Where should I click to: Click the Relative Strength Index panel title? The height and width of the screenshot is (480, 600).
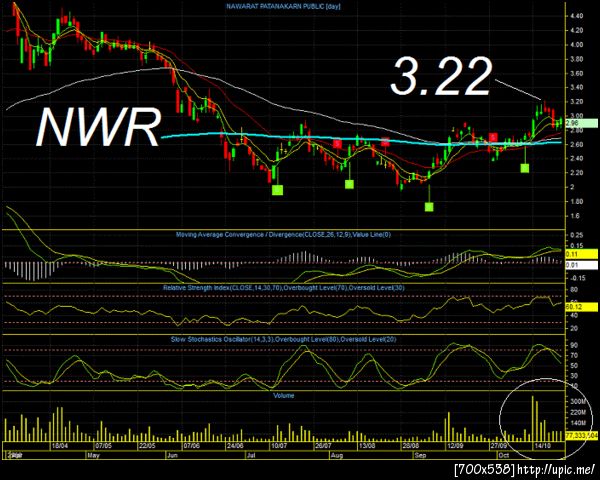click(x=284, y=287)
